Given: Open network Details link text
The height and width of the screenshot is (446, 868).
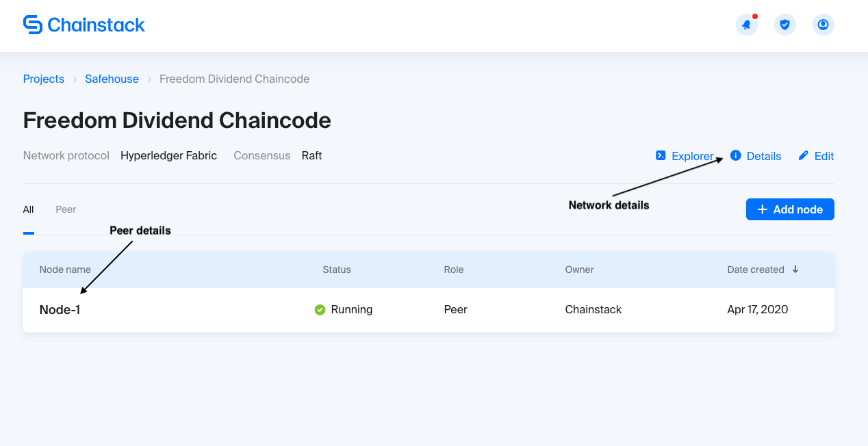Looking at the screenshot, I should tap(763, 156).
